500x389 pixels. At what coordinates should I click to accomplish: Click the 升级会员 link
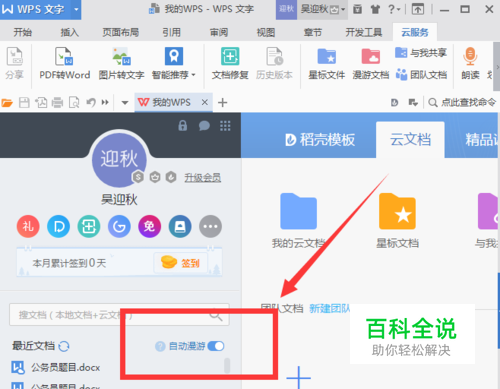click(x=203, y=178)
